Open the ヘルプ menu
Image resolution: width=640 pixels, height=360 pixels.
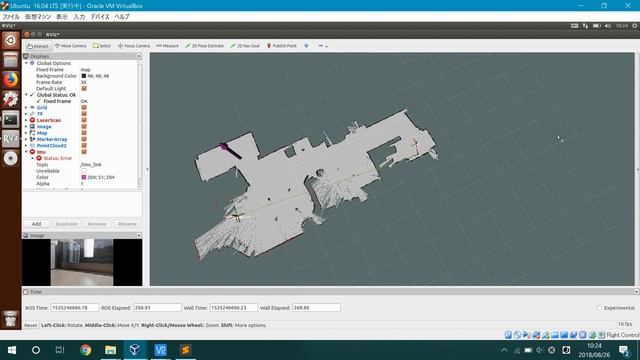pyautogui.click(x=122, y=17)
